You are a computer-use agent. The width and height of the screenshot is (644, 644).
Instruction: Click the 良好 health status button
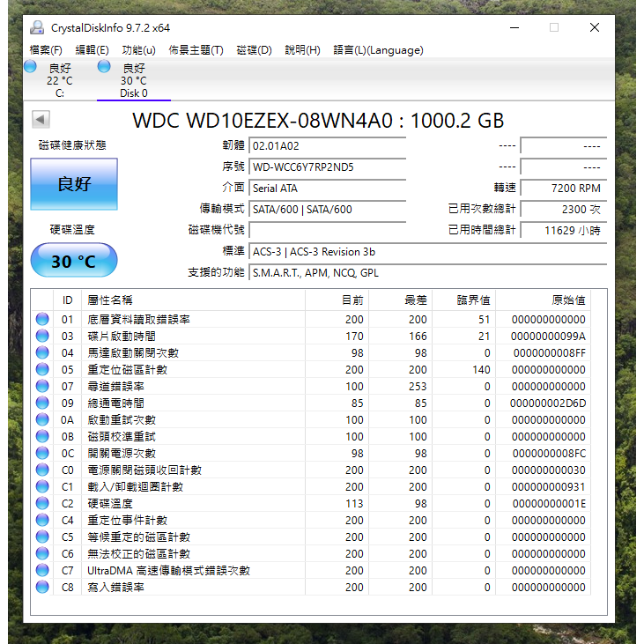[74, 184]
